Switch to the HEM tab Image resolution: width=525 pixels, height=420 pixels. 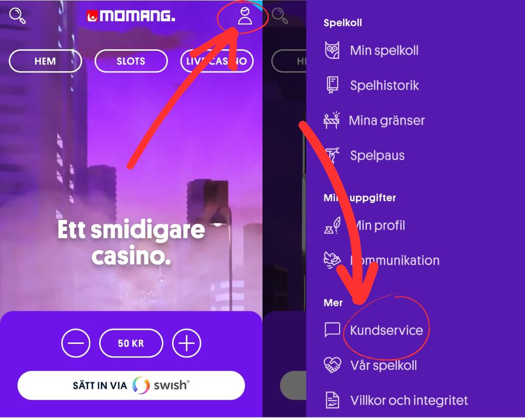click(x=45, y=61)
